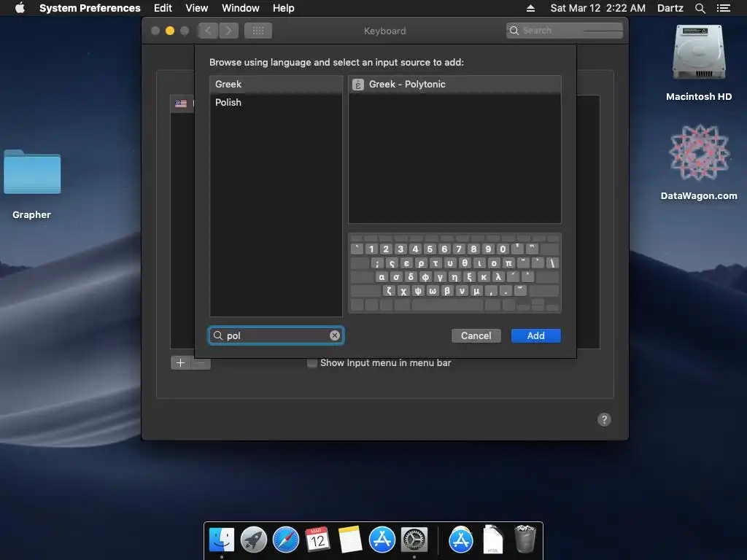
Task: Select the U.S. flag input source
Action: pos(181,104)
